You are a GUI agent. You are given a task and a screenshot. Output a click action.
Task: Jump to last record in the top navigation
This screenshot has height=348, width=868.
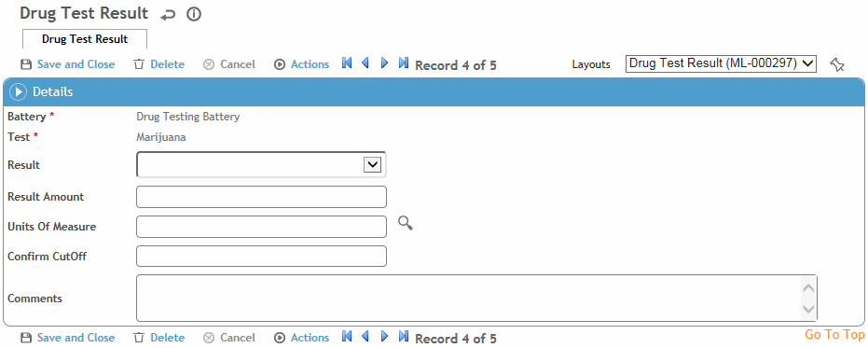[404, 63]
